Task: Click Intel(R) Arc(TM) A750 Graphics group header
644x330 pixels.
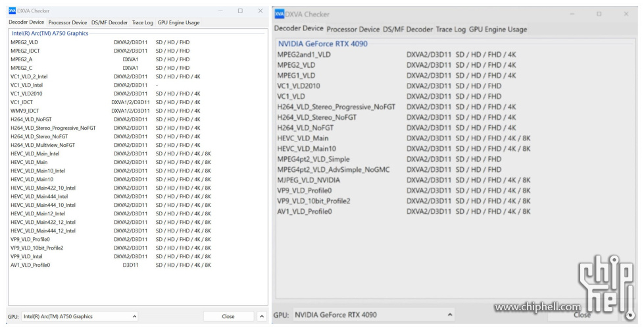Action: click(x=50, y=34)
